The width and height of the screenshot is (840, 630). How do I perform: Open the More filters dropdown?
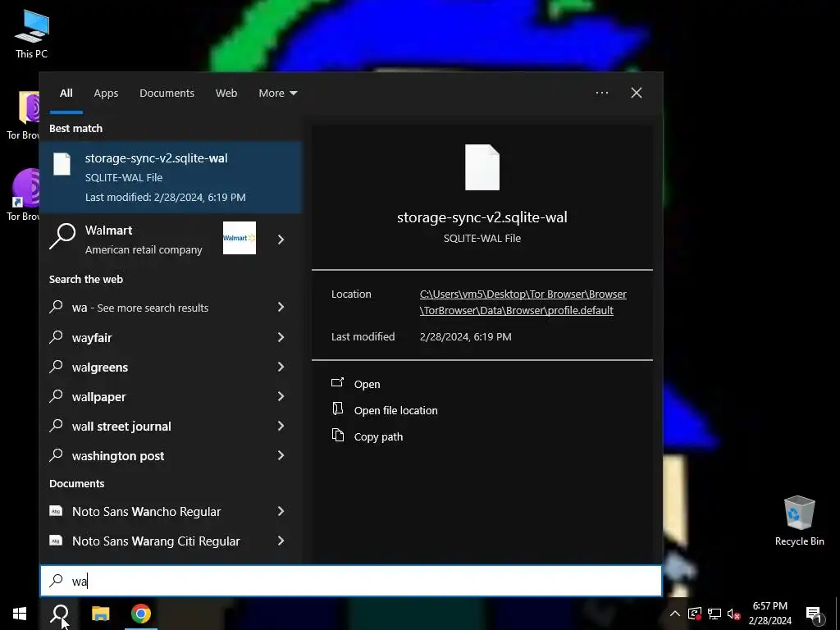pos(277,94)
